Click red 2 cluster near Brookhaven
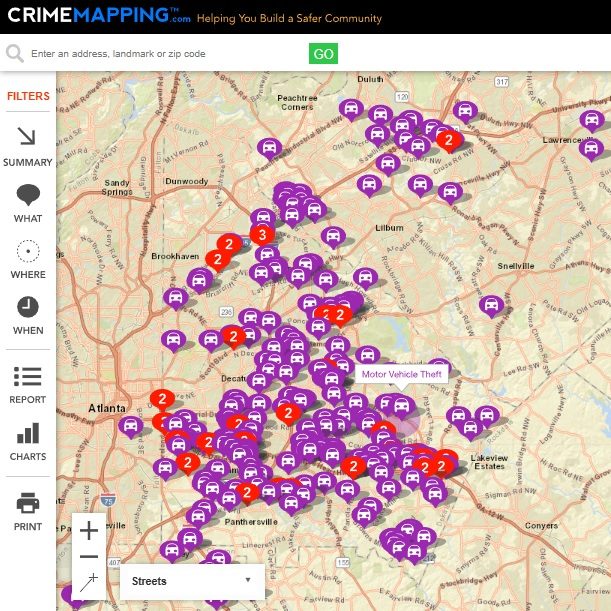 tap(229, 244)
